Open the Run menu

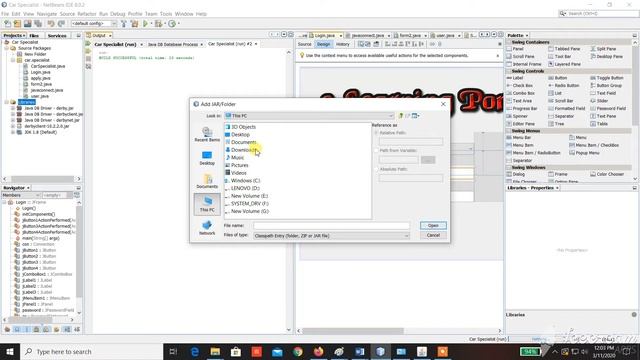click(104, 14)
